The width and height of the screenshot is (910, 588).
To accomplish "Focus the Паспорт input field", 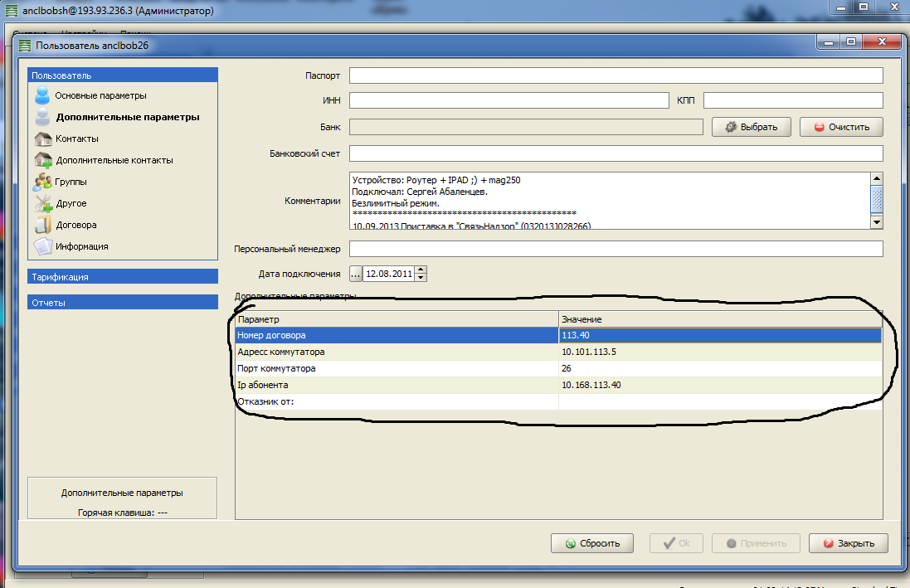I will tap(616, 75).
